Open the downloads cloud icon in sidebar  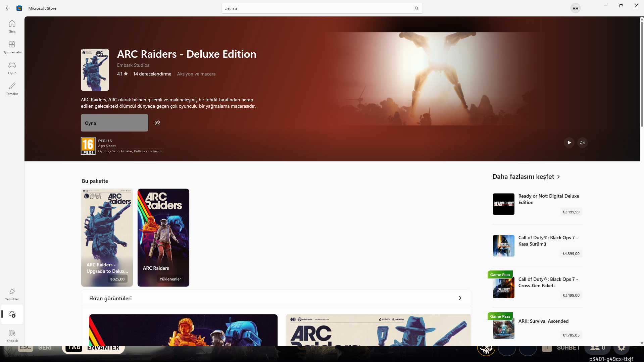(12, 314)
